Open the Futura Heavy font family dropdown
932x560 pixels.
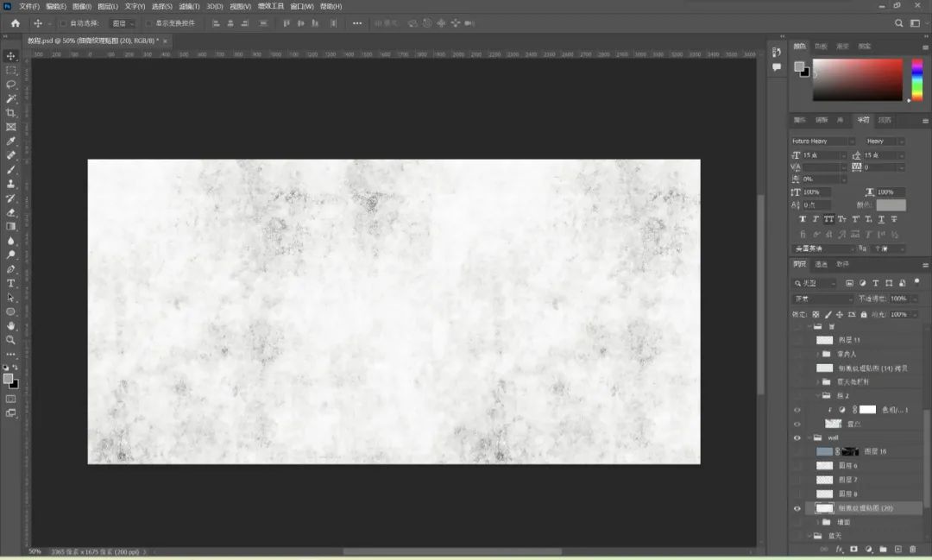[822, 141]
